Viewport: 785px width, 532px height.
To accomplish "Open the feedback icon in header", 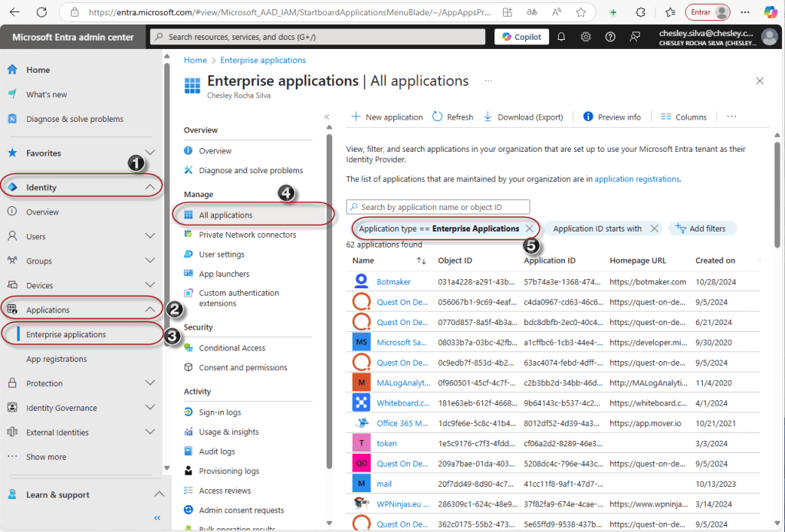I will 635,37.
